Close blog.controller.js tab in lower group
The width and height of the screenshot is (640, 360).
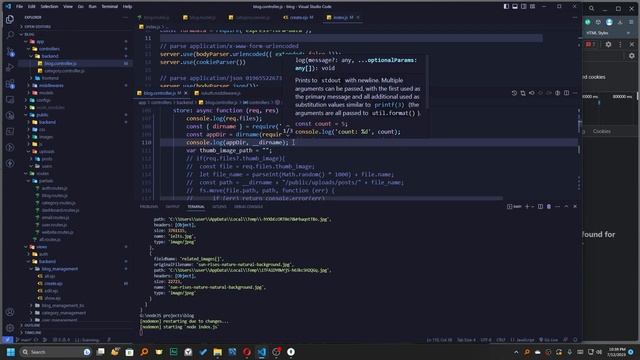click(x=186, y=93)
